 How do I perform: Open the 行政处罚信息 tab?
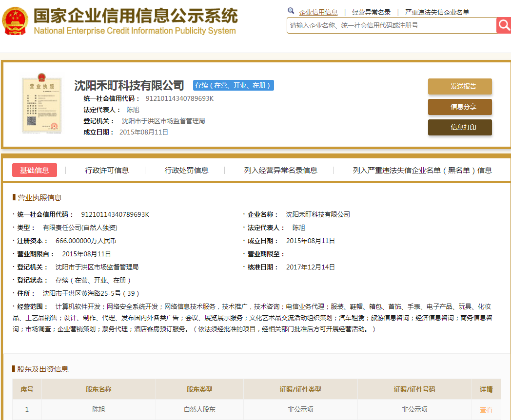tap(186, 170)
